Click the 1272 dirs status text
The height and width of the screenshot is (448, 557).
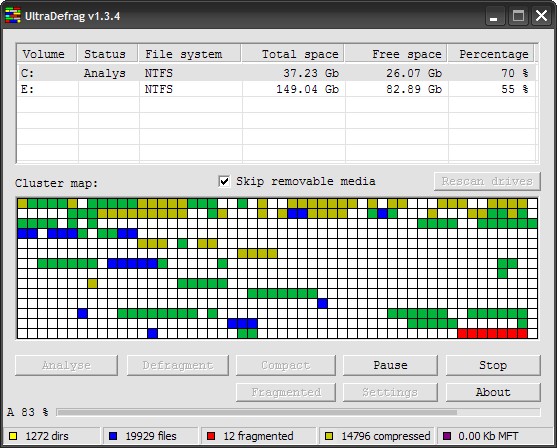click(x=47, y=436)
